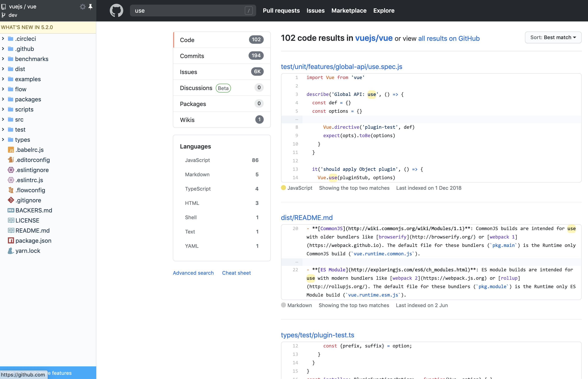Screen dimensions: 588x379
Task: Expand the .github folder arrow
Action: point(3,49)
